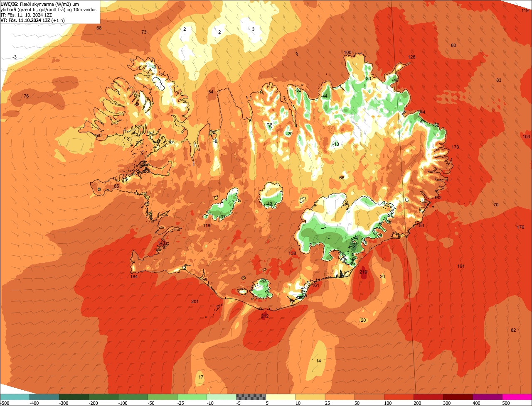Image resolution: width=532 pixels, height=406 pixels.
Task: Click the map value 173 off the east coast
Action: pos(455,147)
